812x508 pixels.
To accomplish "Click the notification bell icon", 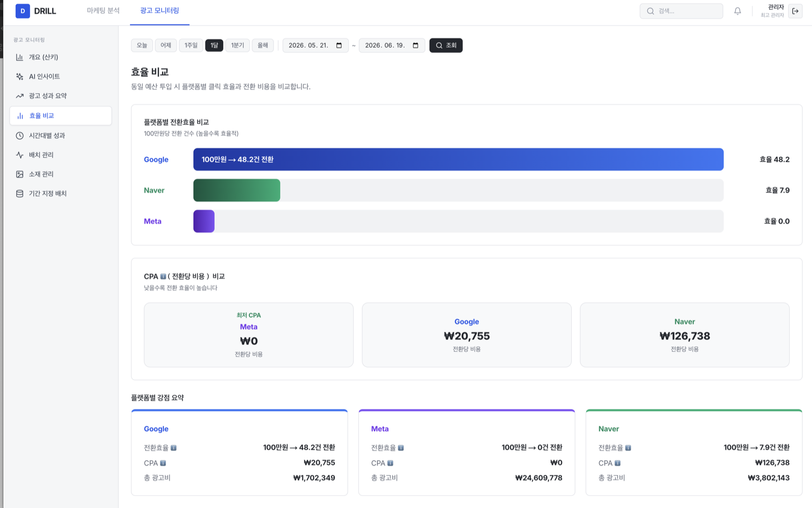I will pos(737,11).
